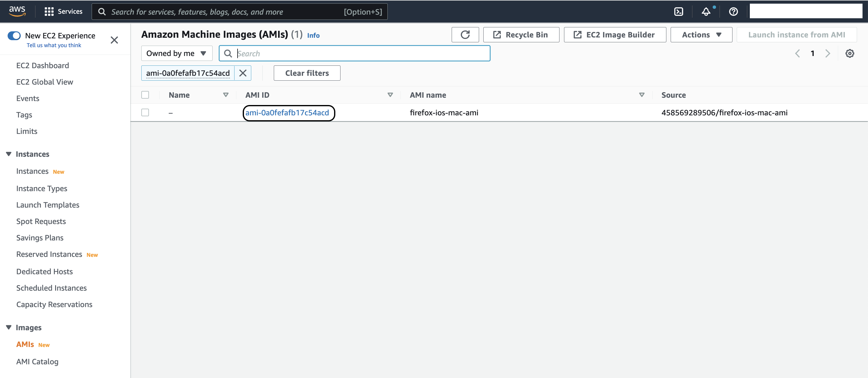Open the Services grid menu
The height and width of the screenshot is (378, 868).
pos(63,12)
